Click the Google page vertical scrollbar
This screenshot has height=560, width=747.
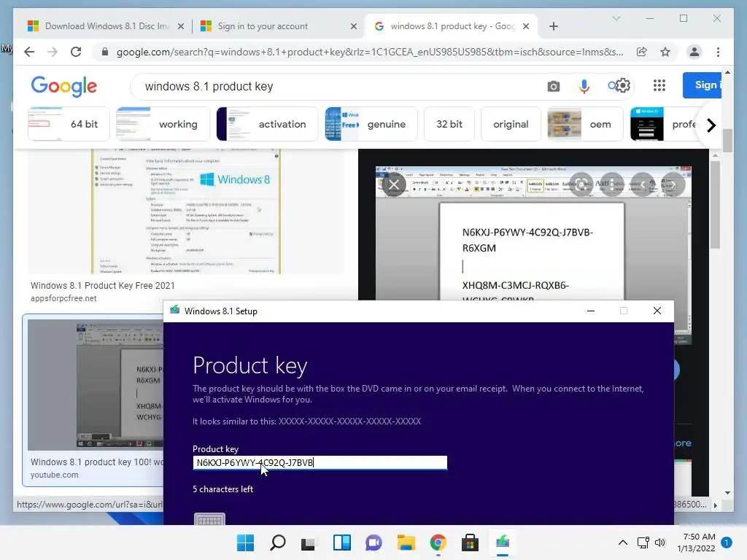727,141
